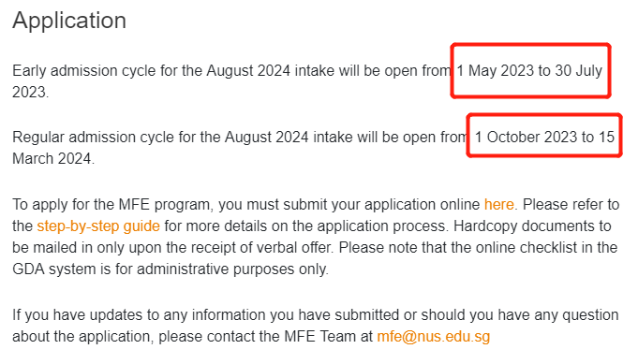The height and width of the screenshot is (364, 638).
Task: Click the '2023.' text ending the first paragraph
Action: click(x=31, y=93)
